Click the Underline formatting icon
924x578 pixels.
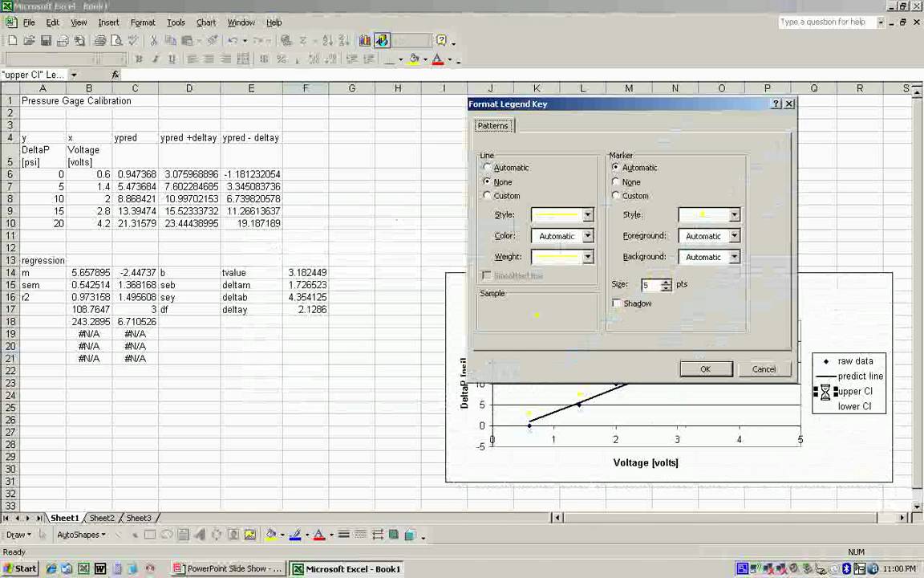(x=172, y=59)
